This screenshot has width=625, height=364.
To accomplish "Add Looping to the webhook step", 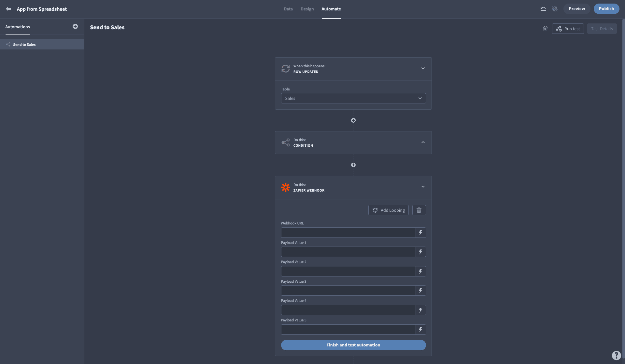I will [x=389, y=210].
